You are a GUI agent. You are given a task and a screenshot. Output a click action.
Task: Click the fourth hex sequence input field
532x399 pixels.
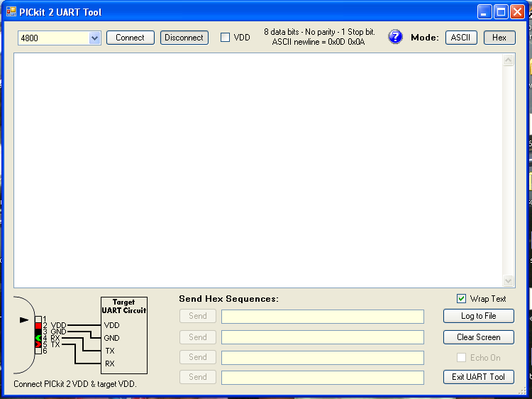coord(323,378)
